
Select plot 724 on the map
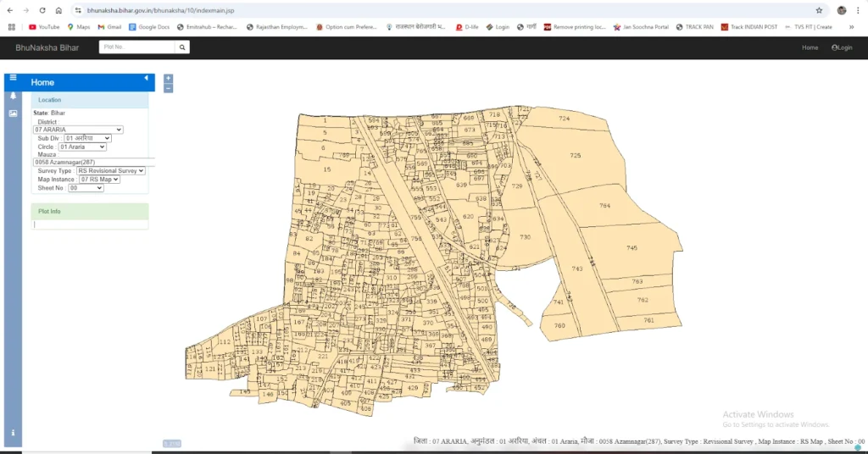coord(564,119)
